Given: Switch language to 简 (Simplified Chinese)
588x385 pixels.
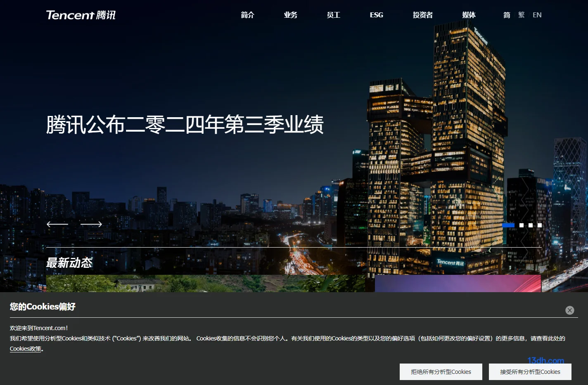Looking at the screenshot, I should click(x=507, y=15).
